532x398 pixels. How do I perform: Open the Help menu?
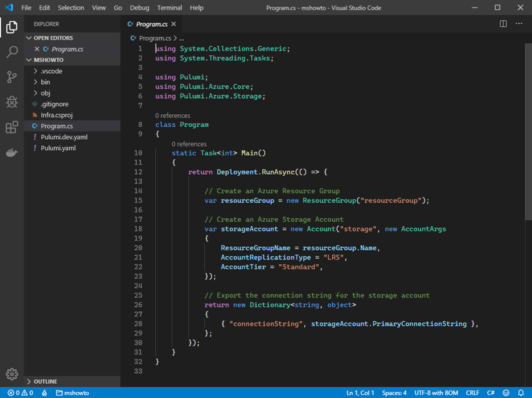tap(197, 7)
